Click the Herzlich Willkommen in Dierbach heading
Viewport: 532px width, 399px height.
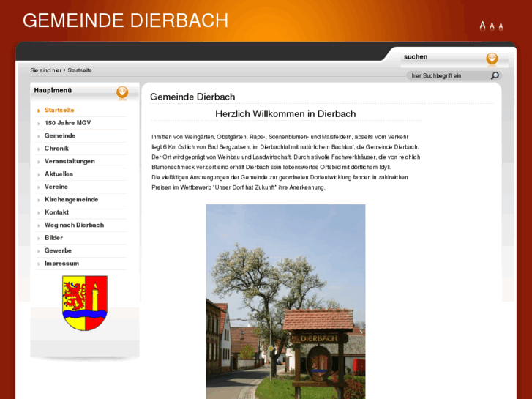[x=285, y=113]
